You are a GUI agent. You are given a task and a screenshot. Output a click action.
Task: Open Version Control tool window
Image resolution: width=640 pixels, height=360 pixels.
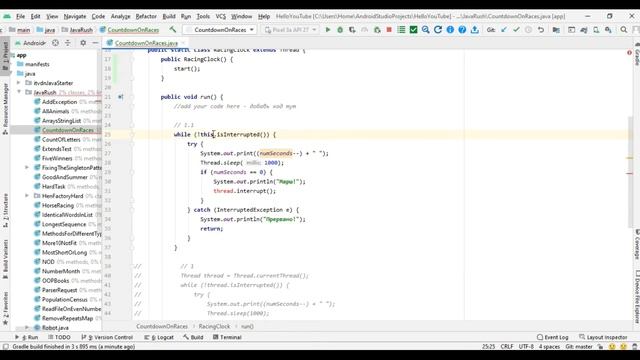[x=107, y=337]
